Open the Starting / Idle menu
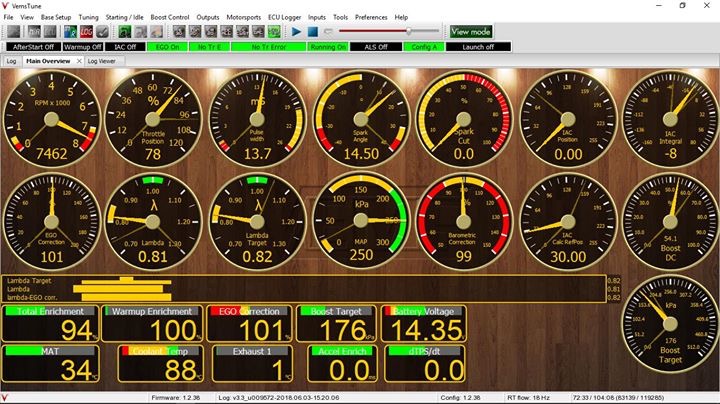The width and height of the screenshot is (720, 404). [124, 17]
